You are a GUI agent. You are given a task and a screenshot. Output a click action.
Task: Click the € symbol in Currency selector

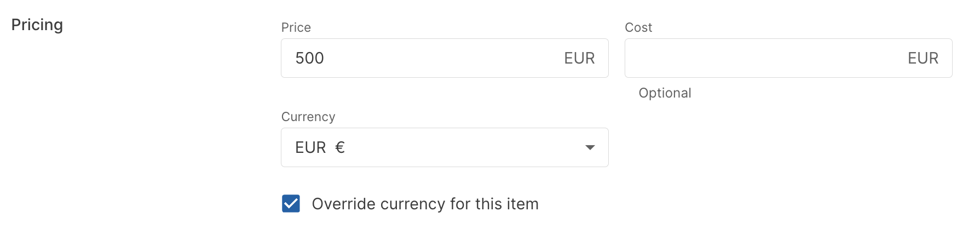pyautogui.click(x=340, y=147)
